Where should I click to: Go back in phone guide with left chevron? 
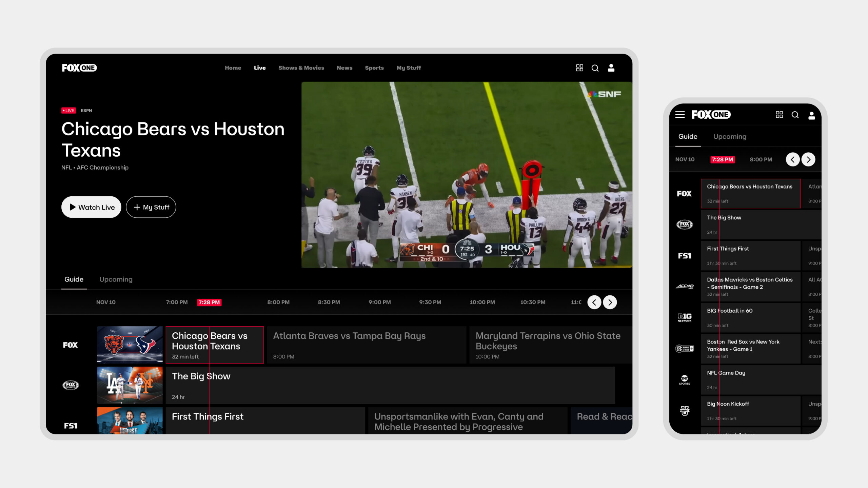[x=792, y=159]
